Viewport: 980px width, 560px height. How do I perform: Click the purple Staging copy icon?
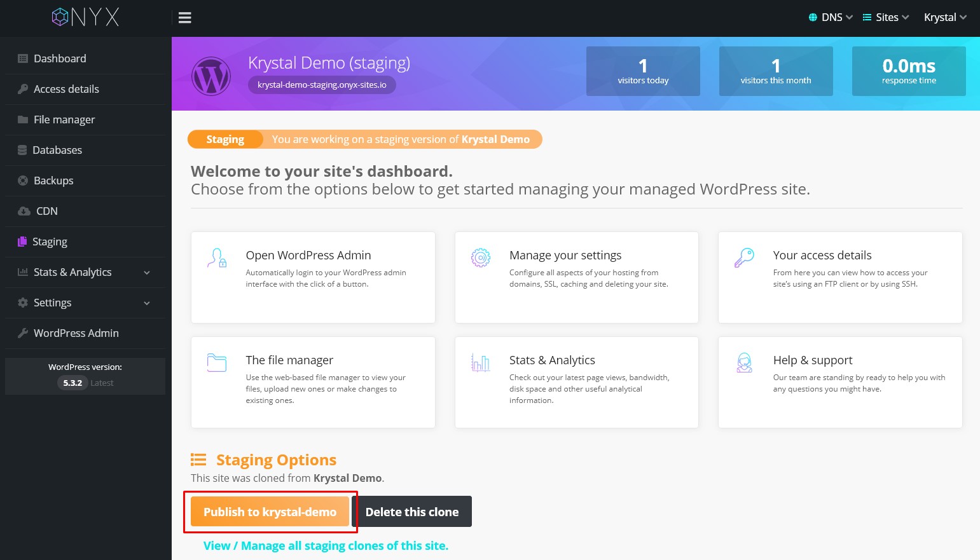coord(22,241)
